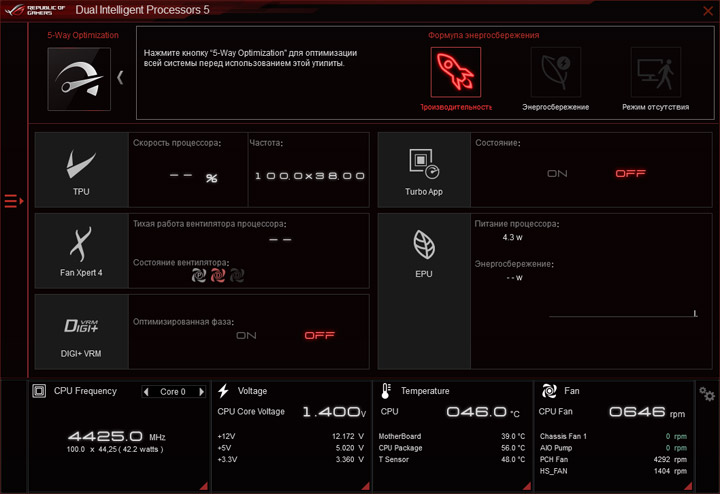The image size is (720, 494).
Task: Open monitor settings gear icon
Action: [x=707, y=394]
